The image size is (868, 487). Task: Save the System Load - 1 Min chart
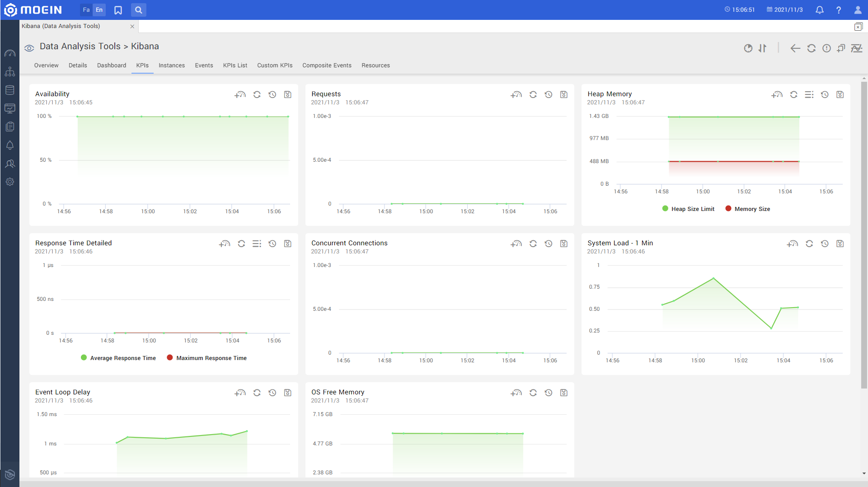[x=840, y=243]
